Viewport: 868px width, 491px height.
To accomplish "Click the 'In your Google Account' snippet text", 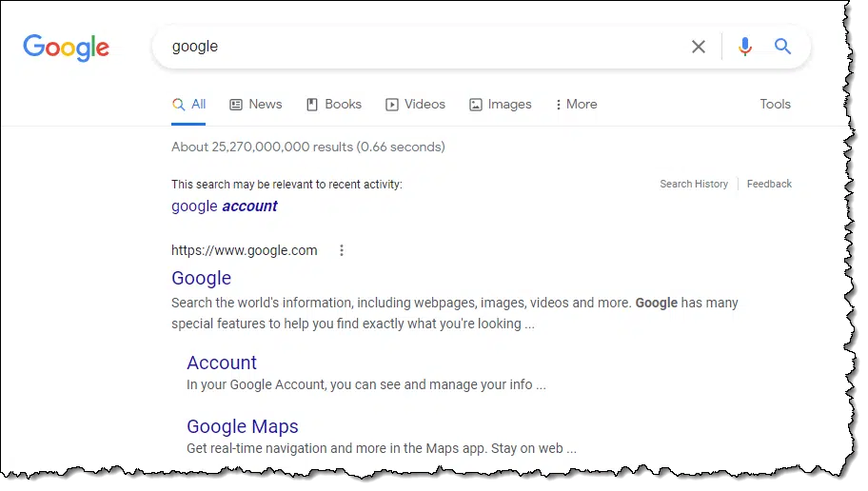I will (365, 384).
